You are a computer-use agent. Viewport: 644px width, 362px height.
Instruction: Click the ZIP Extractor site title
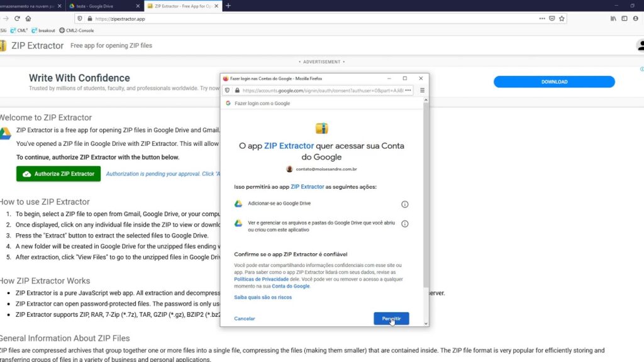click(x=37, y=45)
